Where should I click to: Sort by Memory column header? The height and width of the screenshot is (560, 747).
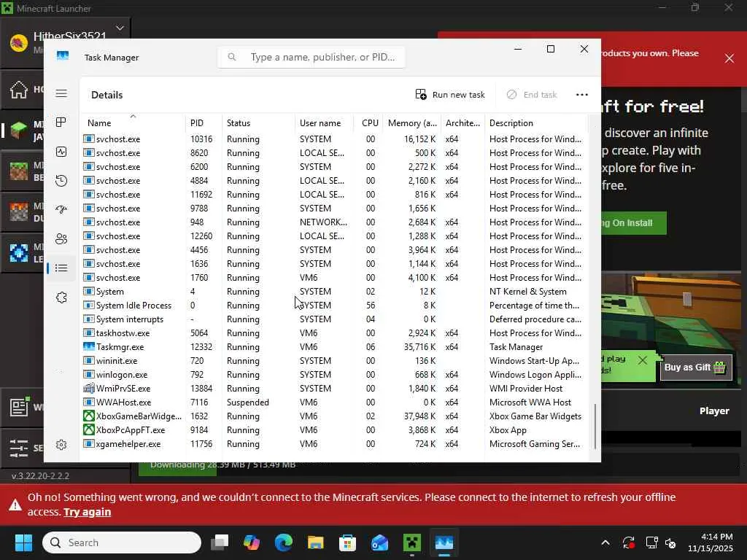tap(412, 122)
